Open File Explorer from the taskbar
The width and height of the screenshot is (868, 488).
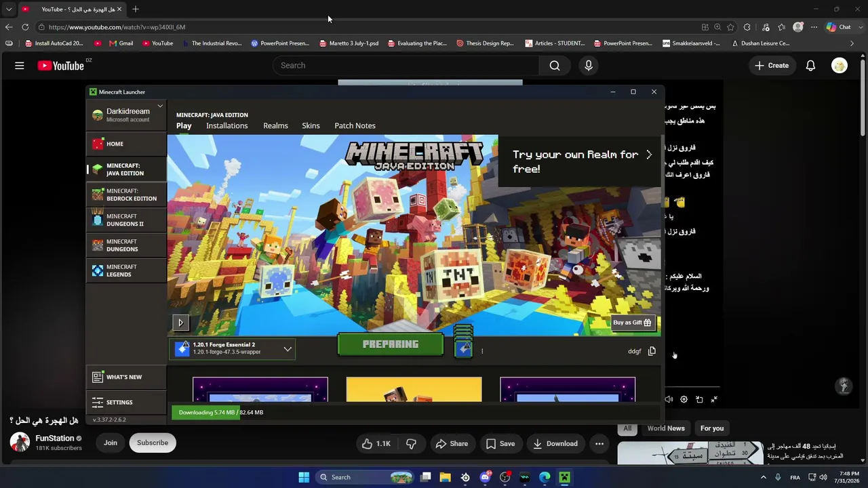pyautogui.click(x=446, y=477)
